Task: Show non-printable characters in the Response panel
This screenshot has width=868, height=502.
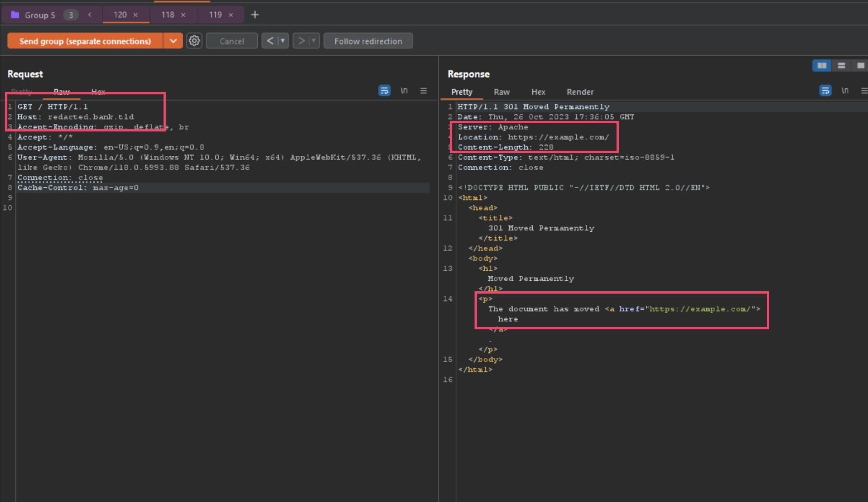Action: pyautogui.click(x=845, y=91)
